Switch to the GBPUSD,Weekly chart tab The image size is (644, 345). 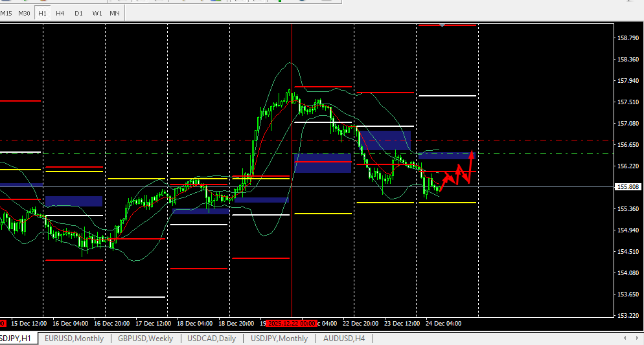(145, 339)
